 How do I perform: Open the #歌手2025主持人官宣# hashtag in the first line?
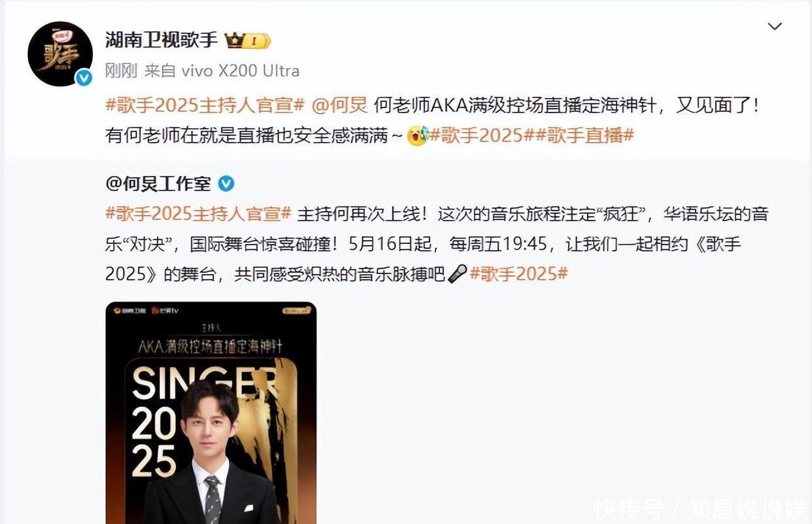pyautogui.click(x=205, y=105)
